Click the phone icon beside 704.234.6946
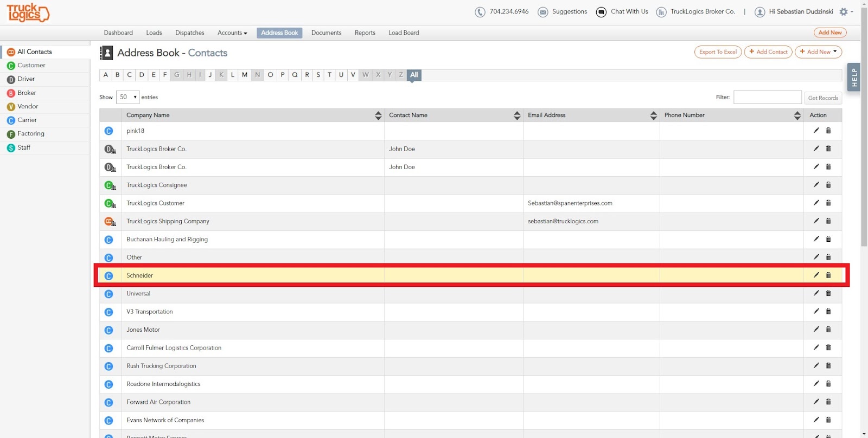This screenshot has height=438, width=868. [480, 12]
